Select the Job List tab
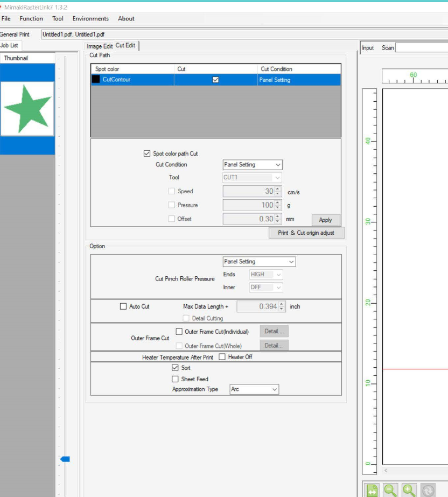448x497 pixels. click(x=10, y=45)
